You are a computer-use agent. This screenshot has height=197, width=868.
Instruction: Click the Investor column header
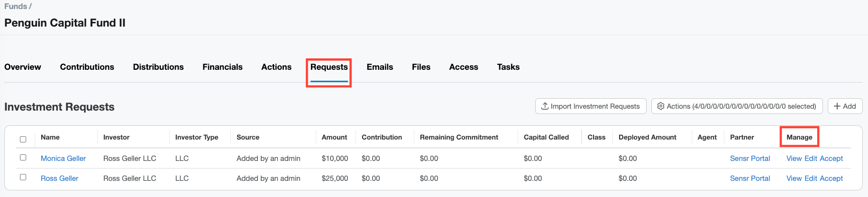coord(116,137)
